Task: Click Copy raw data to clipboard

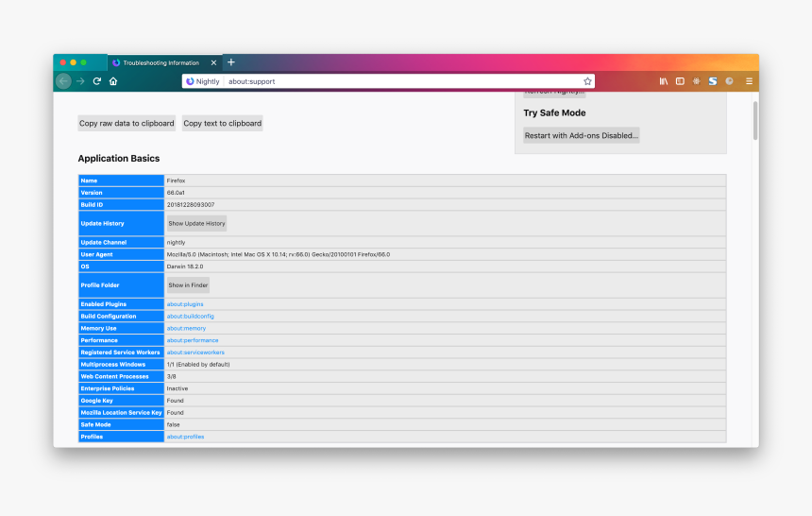Action: pos(127,124)
